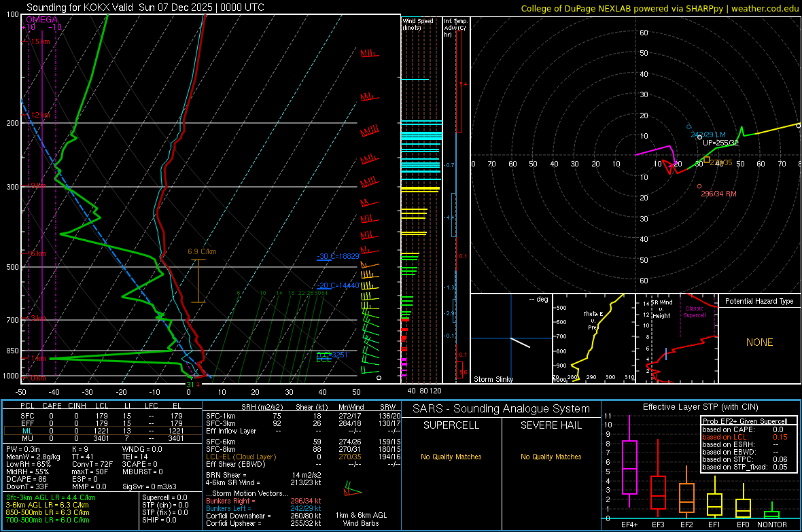Click the 'TEI = 14' value

pos(135,457)
